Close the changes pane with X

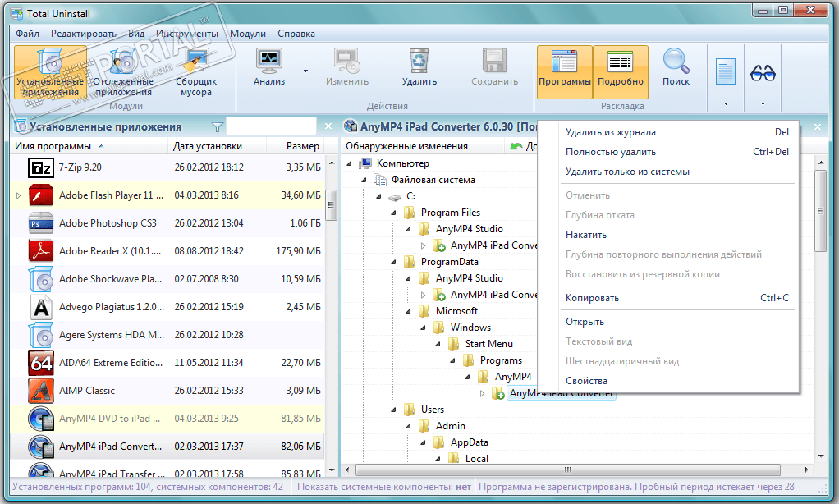(818, 126)
